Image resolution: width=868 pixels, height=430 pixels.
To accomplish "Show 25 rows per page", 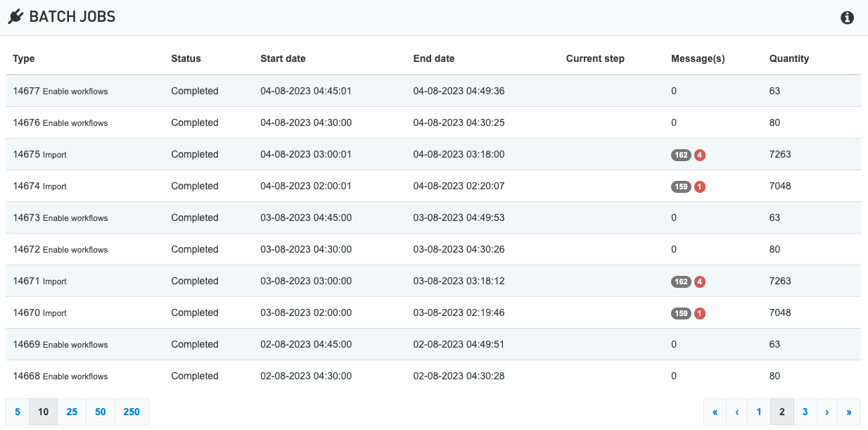I will point(72,412).
